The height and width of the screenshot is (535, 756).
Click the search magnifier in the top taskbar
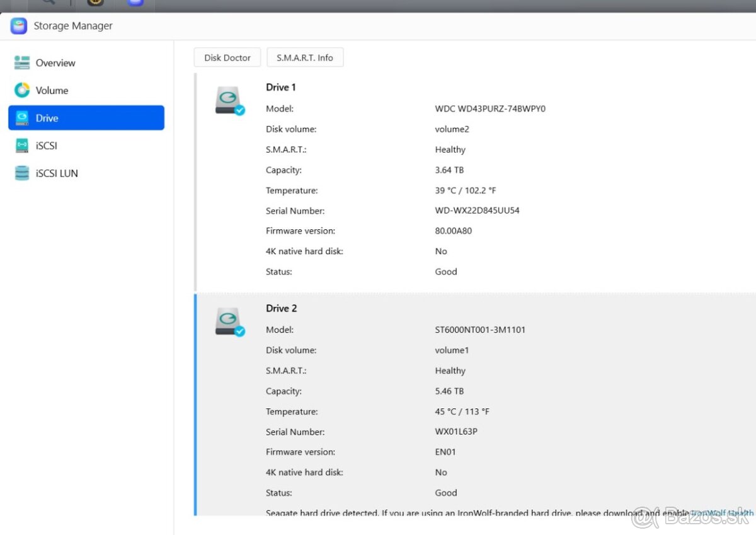(x=49, y=3)
